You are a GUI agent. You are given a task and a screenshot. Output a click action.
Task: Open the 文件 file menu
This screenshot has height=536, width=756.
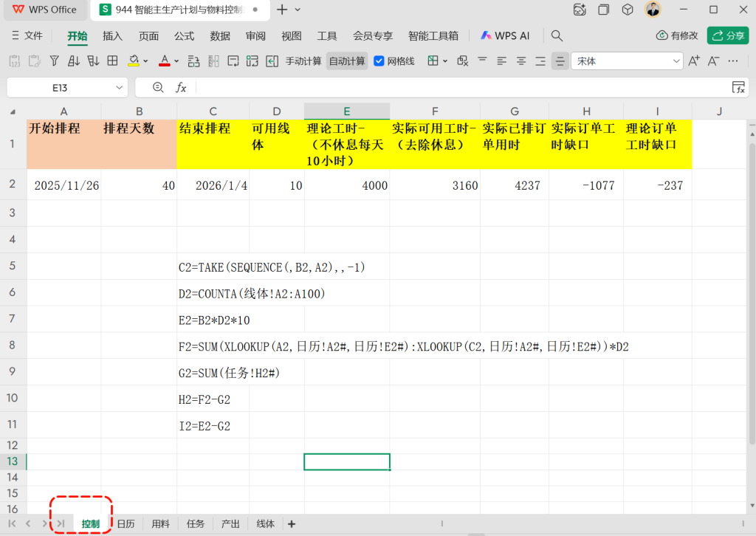click(x=27, y=35)
